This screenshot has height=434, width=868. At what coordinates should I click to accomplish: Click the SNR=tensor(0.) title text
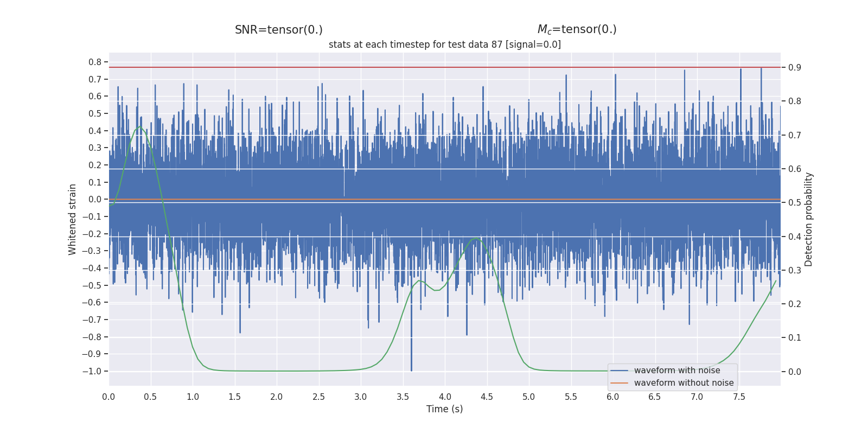[x=279, y=30]
